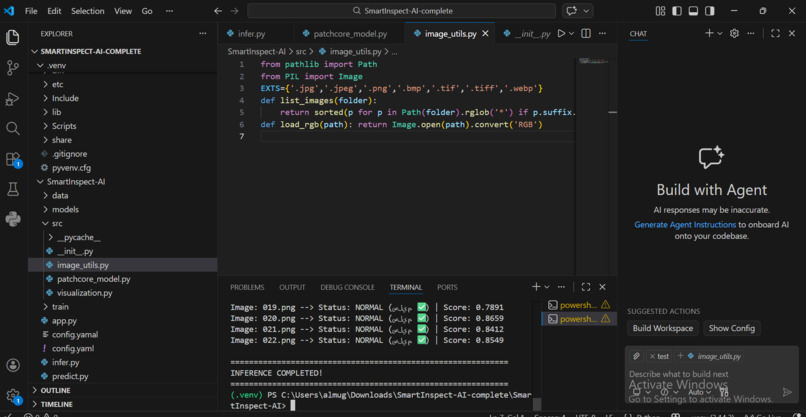Open the new chat dropdown arrow
The height and width of the screenshot is (417, 806).
tap(720, 33)
